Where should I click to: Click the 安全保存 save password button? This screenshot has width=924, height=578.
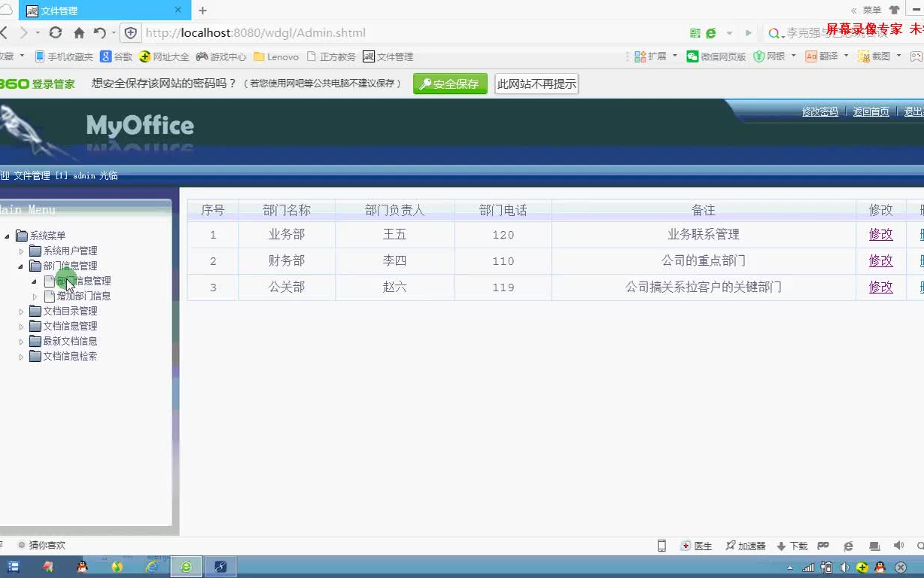(449, 84)
